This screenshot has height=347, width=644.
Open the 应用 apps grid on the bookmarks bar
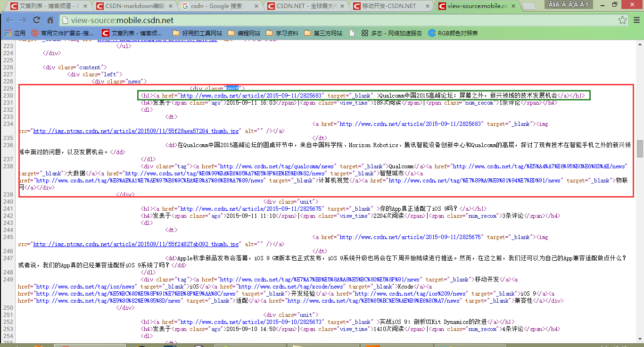point(8,33)
